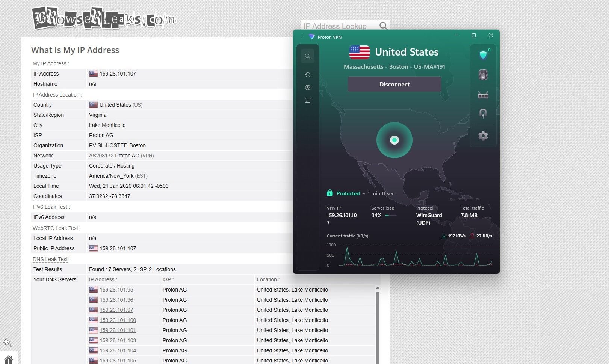Click the upload speed indicator showing 27 KB/s
This screenshot has height=364, width=609.
[481, 236]
